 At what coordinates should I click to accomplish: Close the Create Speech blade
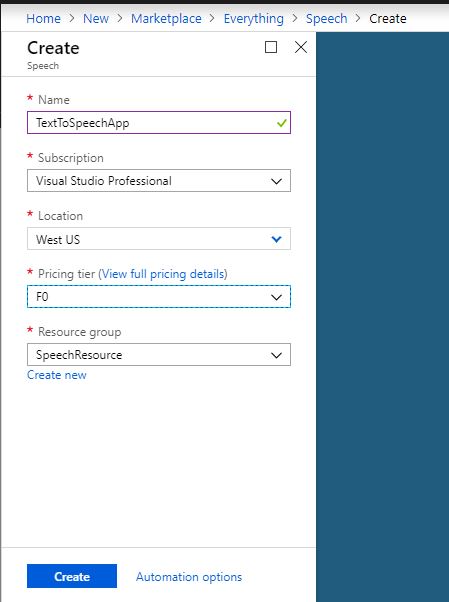point(301,47)
